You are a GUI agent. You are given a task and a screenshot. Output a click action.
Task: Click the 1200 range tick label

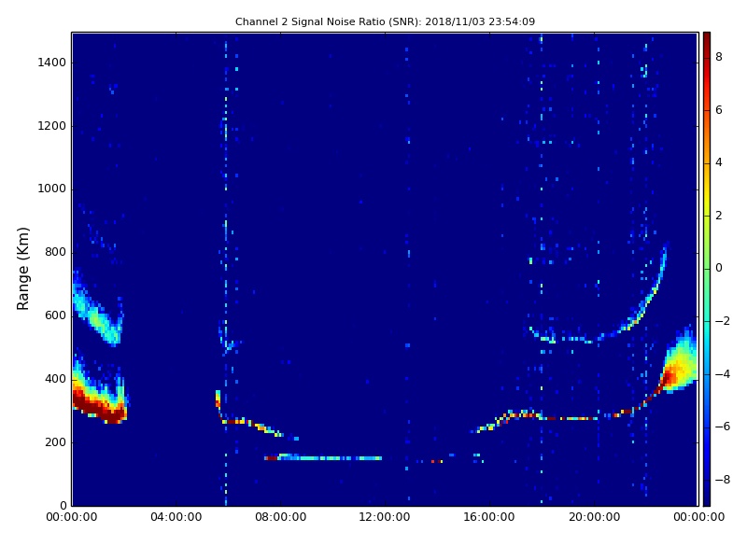click(52, 126)
